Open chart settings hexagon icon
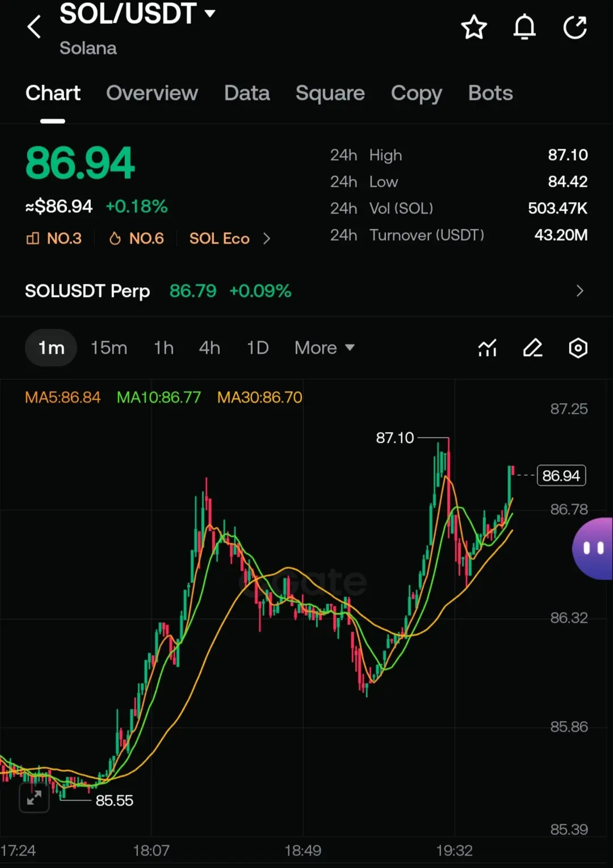Viewport: 613px width, 868px height. 578,348
